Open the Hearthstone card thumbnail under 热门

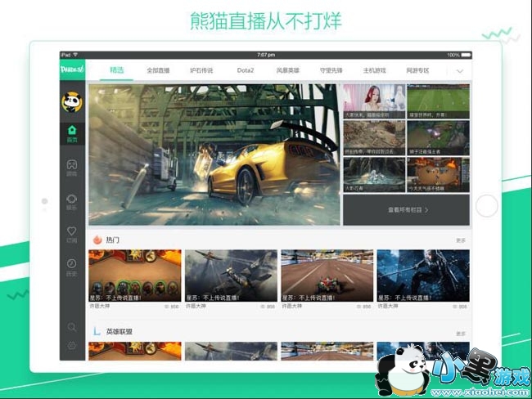(x=135, y=276)
